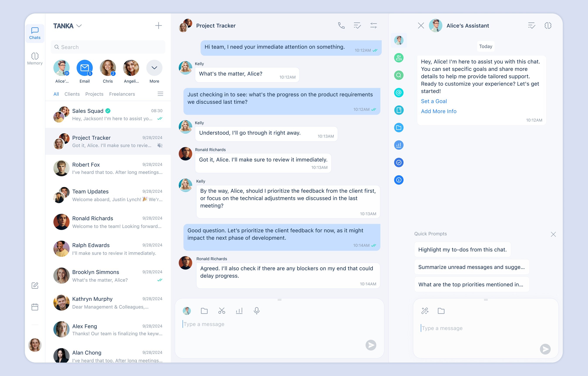Click the checkmark task icon in side rail
The image size is (588, 376).
[x=399, y=162]
